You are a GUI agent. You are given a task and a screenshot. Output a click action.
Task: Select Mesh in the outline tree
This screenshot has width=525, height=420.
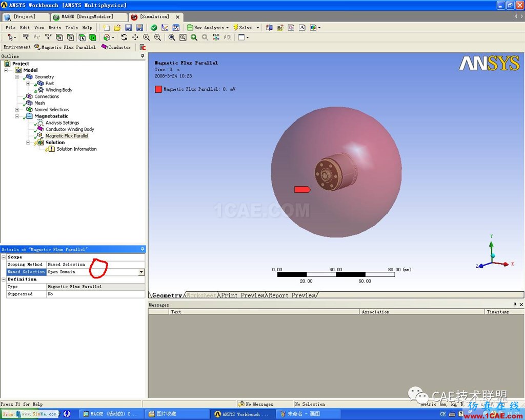click(x=39, y=103)
